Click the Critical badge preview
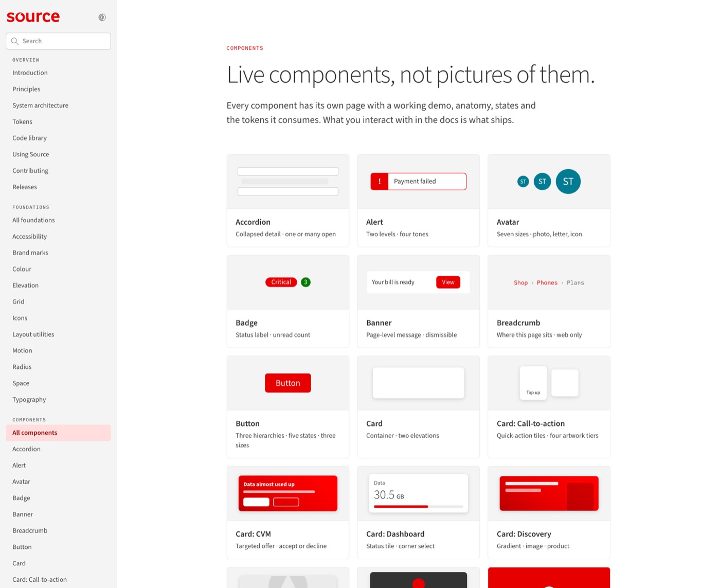Viewport: 720px width, 588px height. 281,282
